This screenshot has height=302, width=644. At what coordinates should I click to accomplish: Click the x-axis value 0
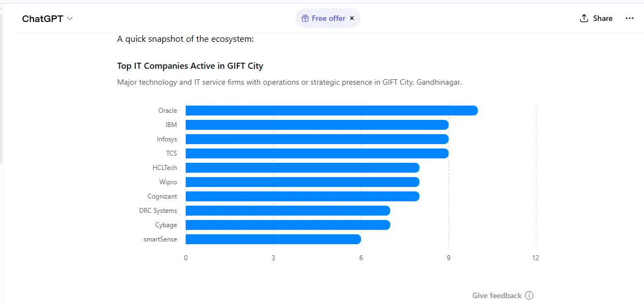pos(186,258)
